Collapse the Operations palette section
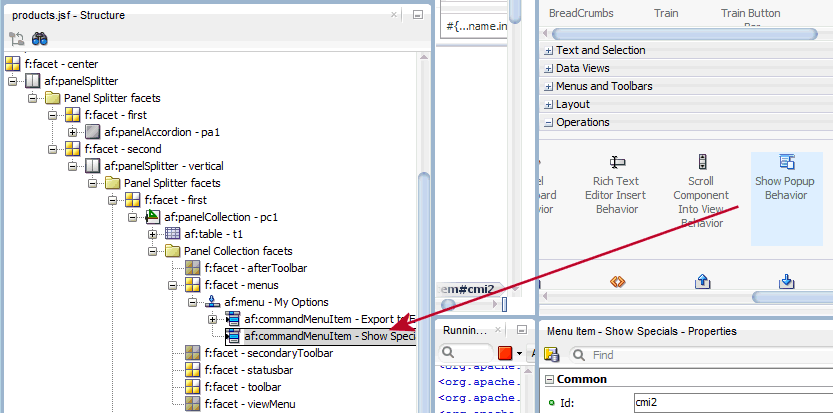This screenshot has height=413, width=833. [x=549, y=123]
